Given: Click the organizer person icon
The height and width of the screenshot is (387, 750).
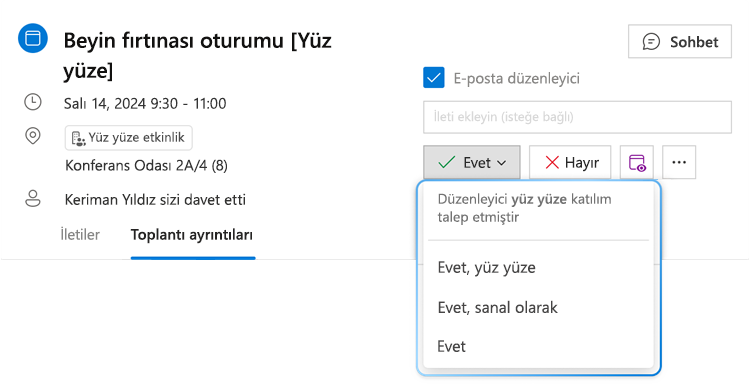Looking at the screenshot, I should pyautogui.click(x=33, y=199).
